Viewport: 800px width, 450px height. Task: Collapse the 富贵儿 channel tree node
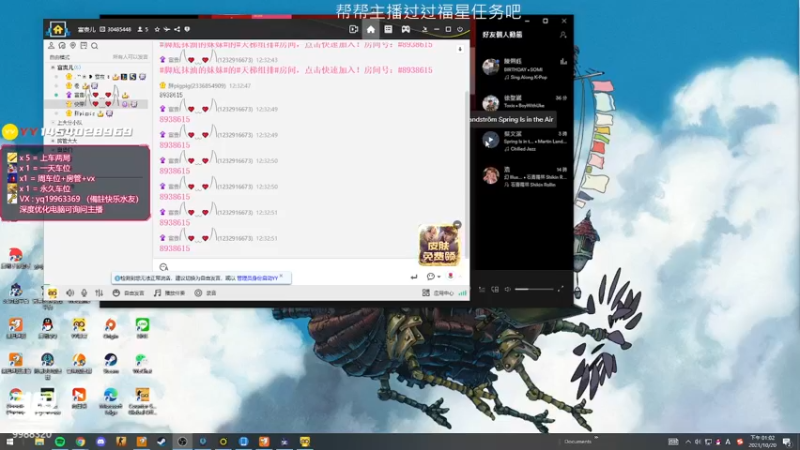coord(53,67)
